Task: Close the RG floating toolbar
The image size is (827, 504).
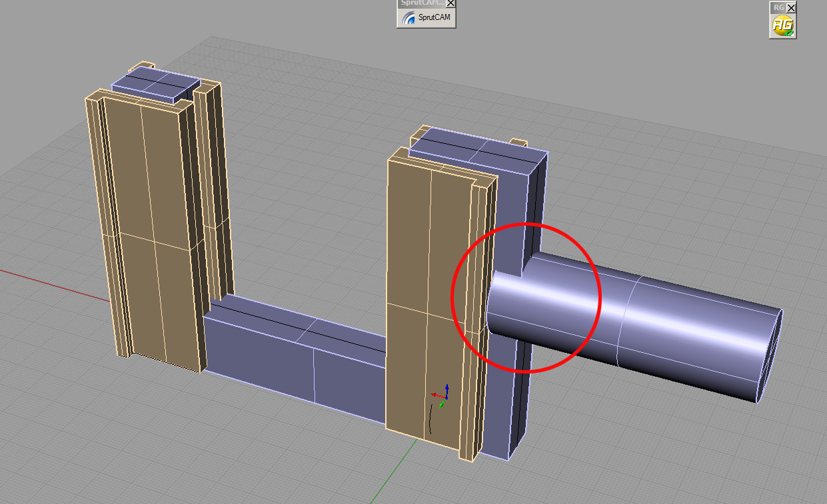Action: click(791, 7)
